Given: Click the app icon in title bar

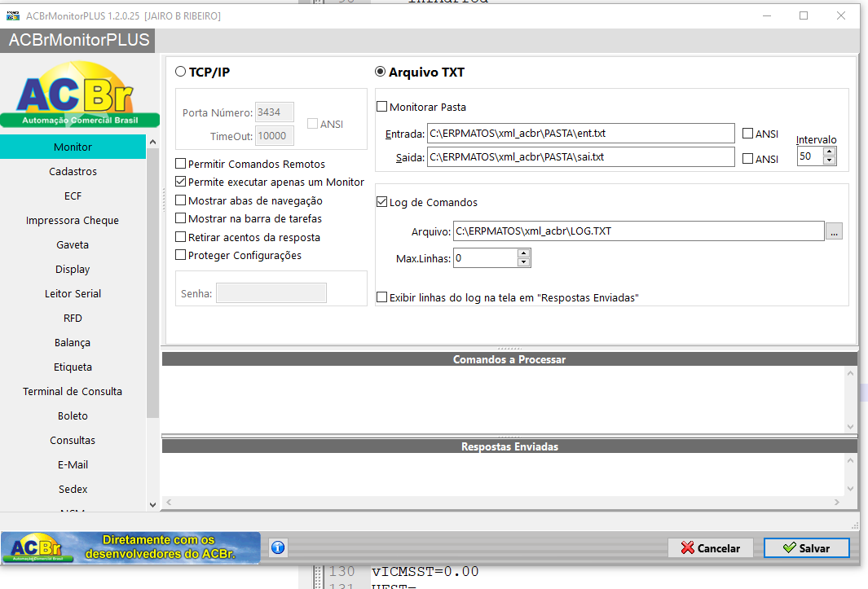Looking at the screenshot, I should [x=13, y=16].
